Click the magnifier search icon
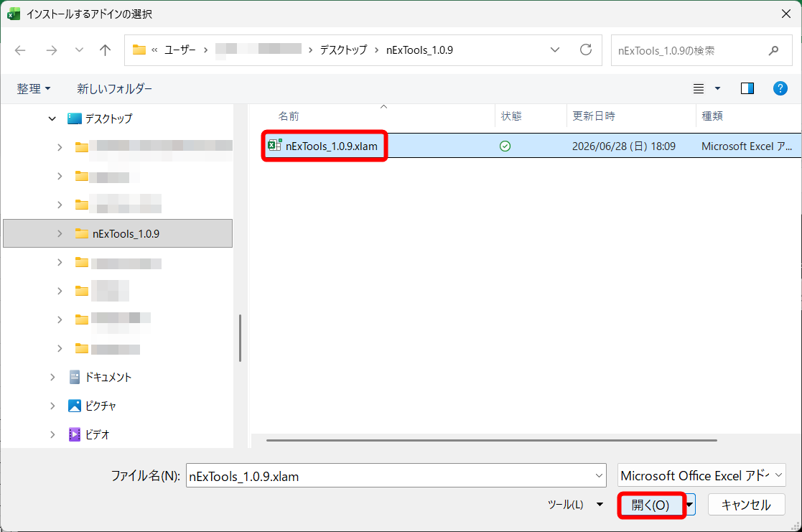The image size is (802, 532). 773,50
